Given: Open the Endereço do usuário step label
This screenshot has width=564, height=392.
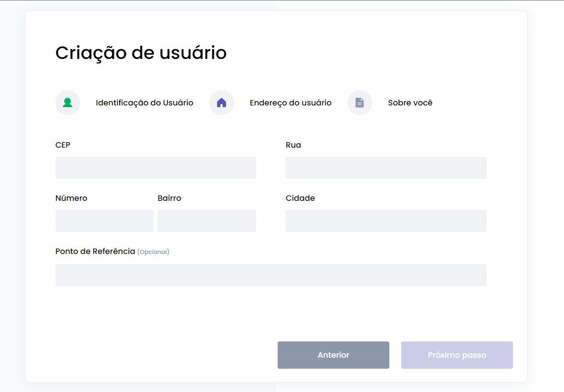Looking at the screenshot, I should tap(291, 102).
